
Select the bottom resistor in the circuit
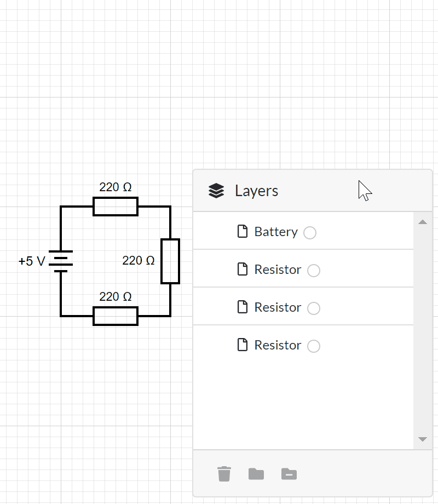coord(116,316)
